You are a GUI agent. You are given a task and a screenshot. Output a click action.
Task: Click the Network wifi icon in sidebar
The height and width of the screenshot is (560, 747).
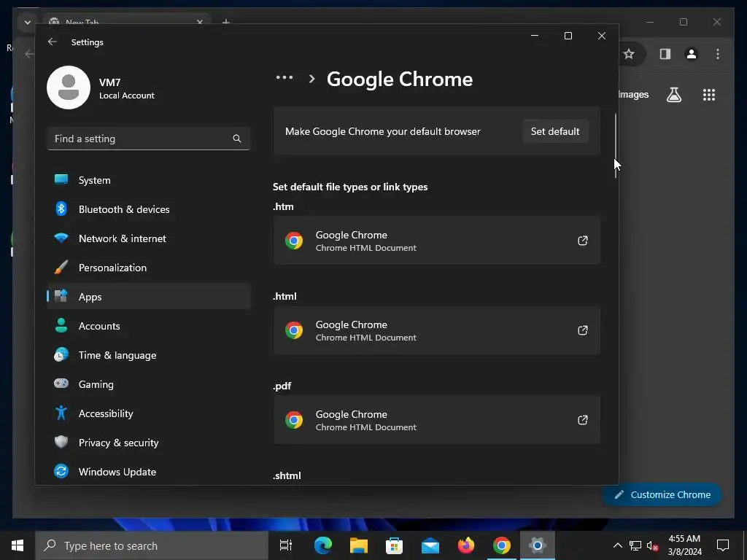click(61, 238)
